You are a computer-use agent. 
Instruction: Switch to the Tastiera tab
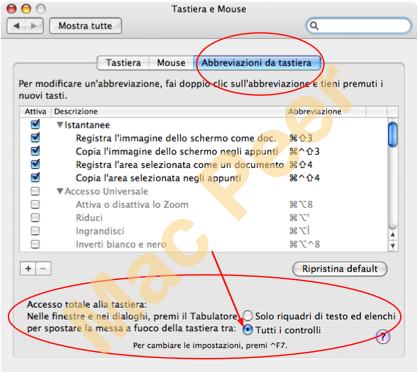pyautogui.click(x=123, y=63)
